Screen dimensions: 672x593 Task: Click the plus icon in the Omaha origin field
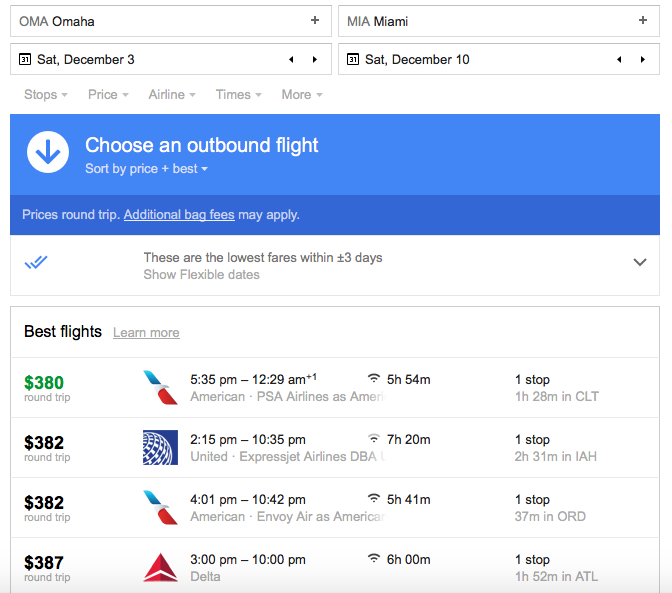coord(315,20)
